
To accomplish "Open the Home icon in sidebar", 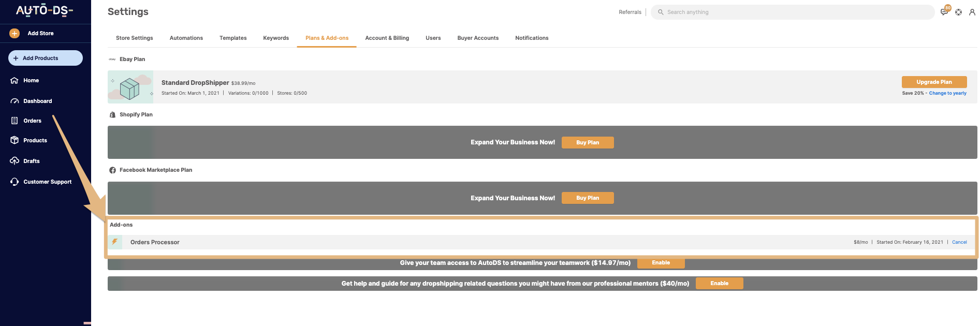I will point(14,80).
